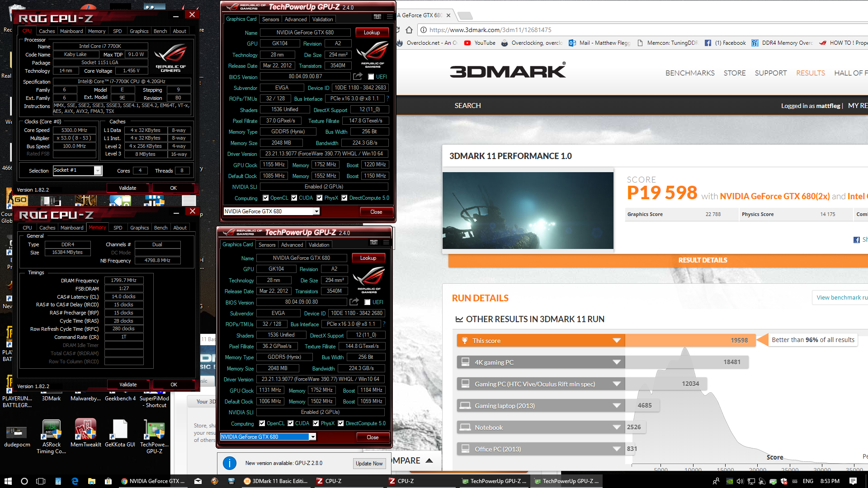Open GeKKota GUI desktop icon

(x=120, y=433)
